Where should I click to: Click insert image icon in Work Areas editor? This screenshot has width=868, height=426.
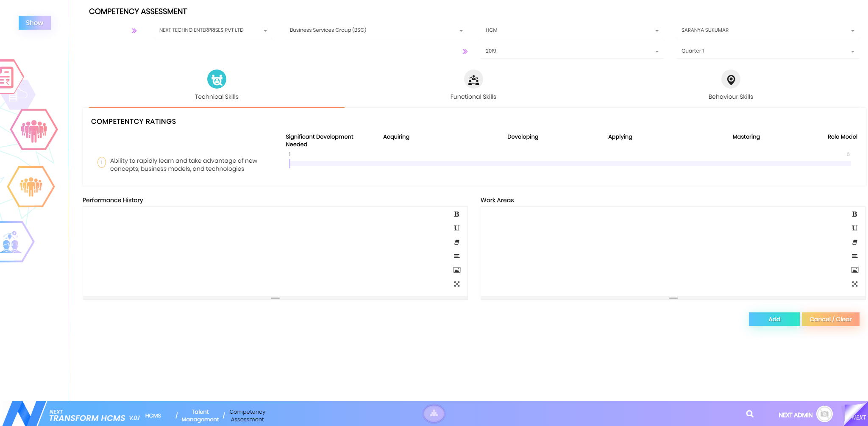854,270
